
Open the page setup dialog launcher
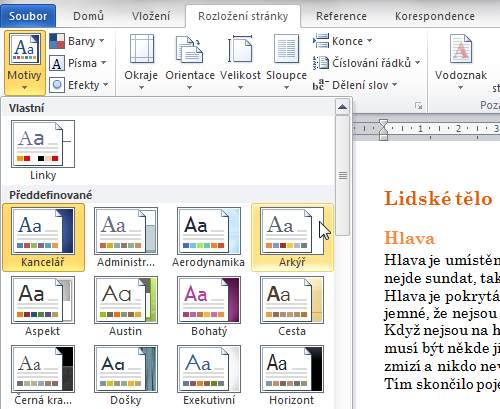point(418,106)
